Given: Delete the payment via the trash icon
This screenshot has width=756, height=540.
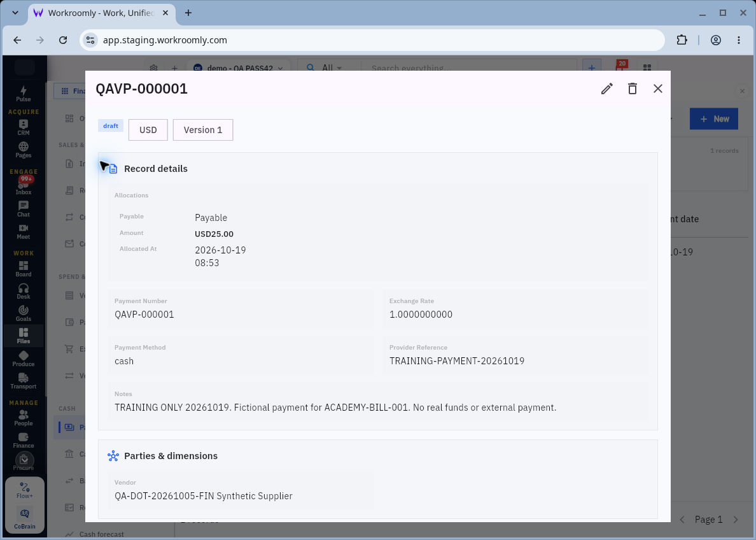Looking at the screenshot, I should coord(633,89).
